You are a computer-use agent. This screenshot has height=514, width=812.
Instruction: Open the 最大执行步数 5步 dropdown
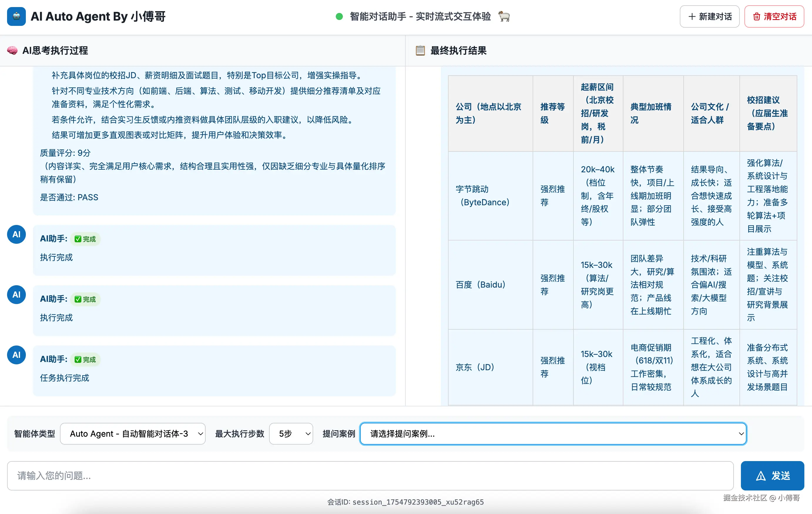coord(291,434)
